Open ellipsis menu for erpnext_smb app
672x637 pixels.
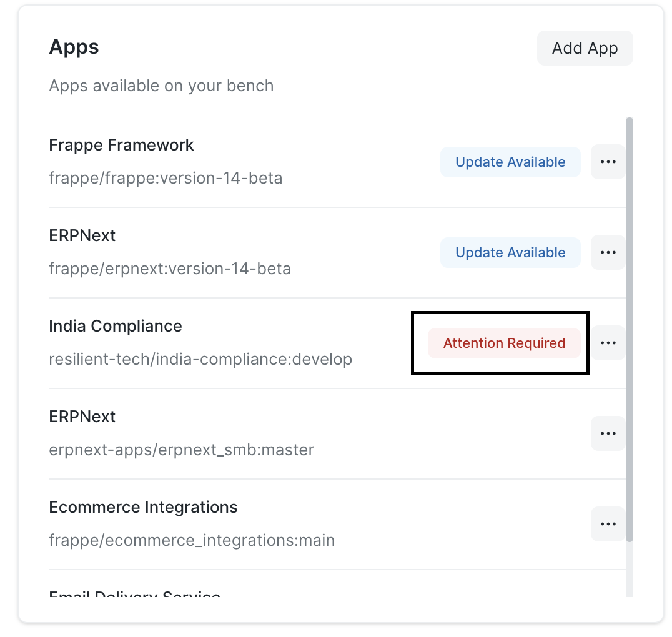608,433
